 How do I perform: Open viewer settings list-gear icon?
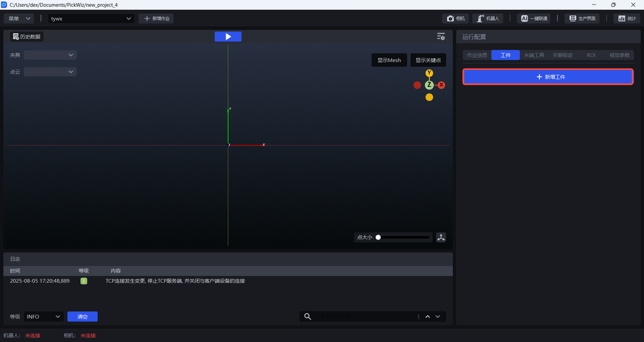pos(441,37)
